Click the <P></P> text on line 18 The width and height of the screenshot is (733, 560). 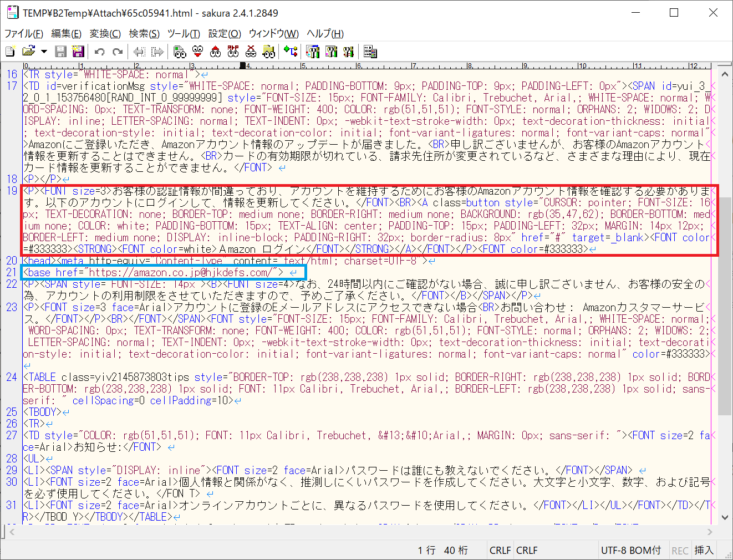tap(42, 179)
